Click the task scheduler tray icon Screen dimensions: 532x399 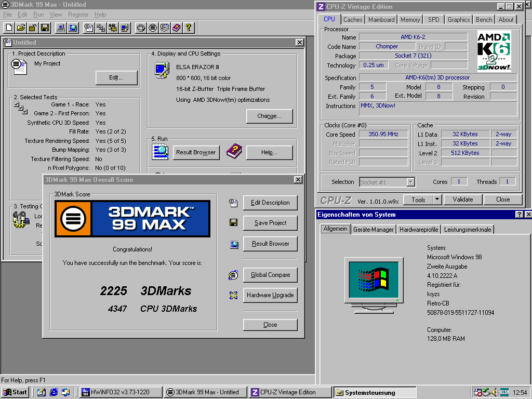click(478, 392)
